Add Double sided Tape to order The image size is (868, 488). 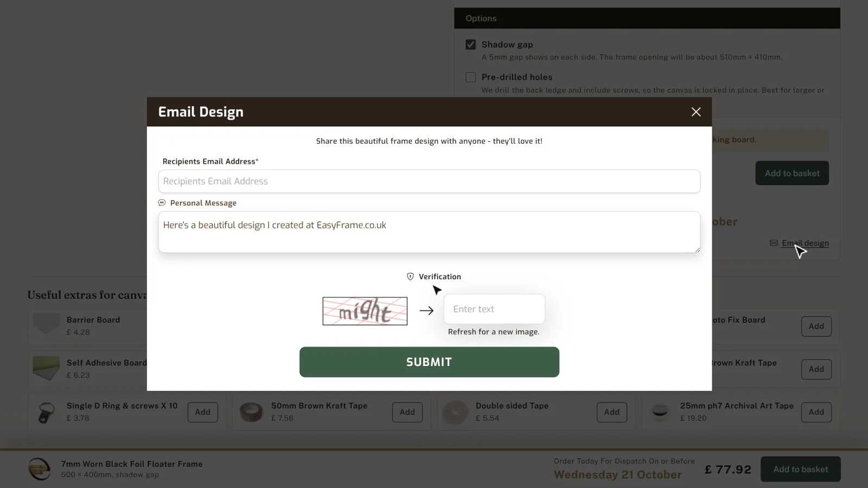(612, 412)
